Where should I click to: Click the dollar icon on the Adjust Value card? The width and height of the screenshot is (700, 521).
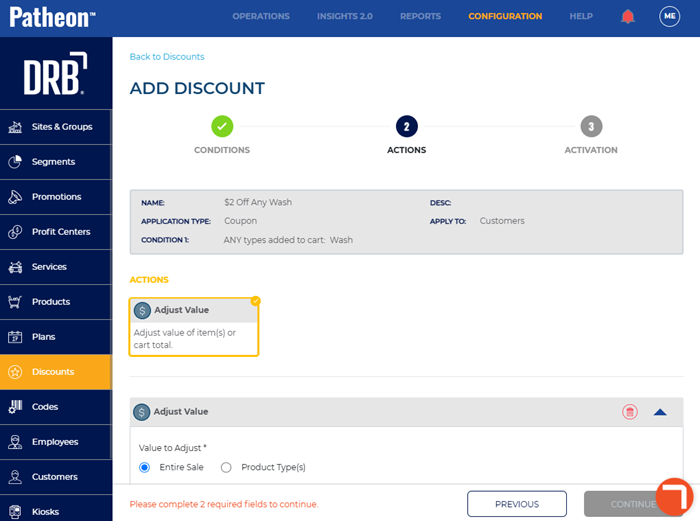click(142, 310)
